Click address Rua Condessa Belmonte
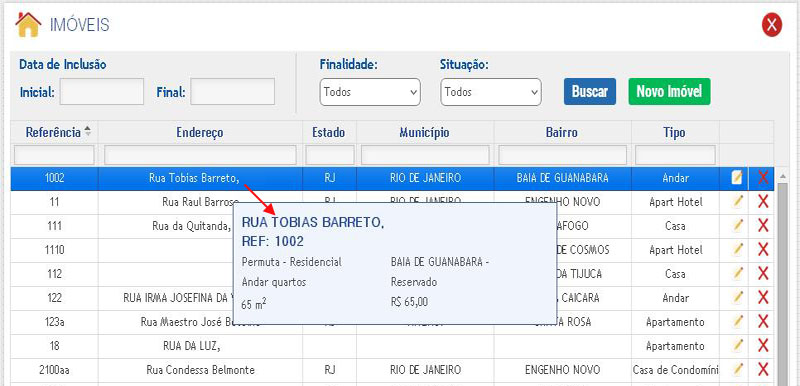This screenshot has width=800, height=386. (x=200, y=370)
